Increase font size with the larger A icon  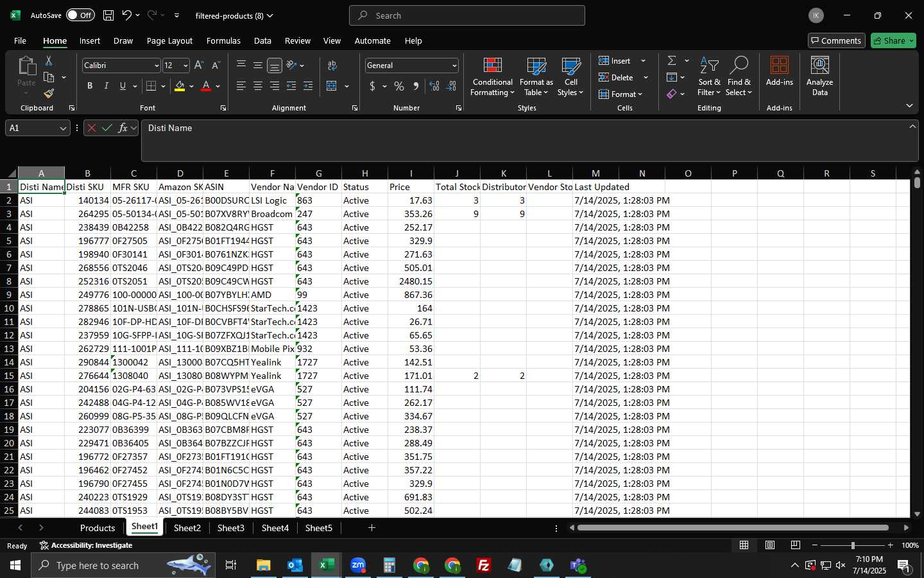pyautogui.click(x=199, y=65)
